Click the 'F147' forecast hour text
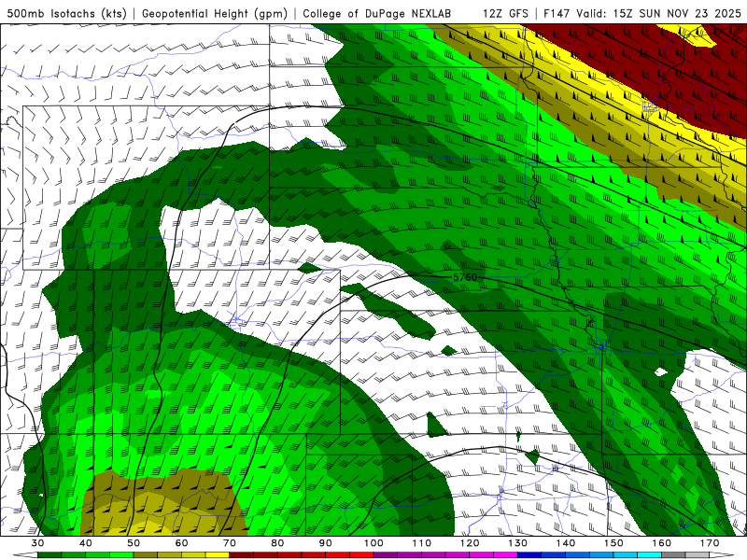Viewport: 747px width, 560px height. click(x=556, y=14)
